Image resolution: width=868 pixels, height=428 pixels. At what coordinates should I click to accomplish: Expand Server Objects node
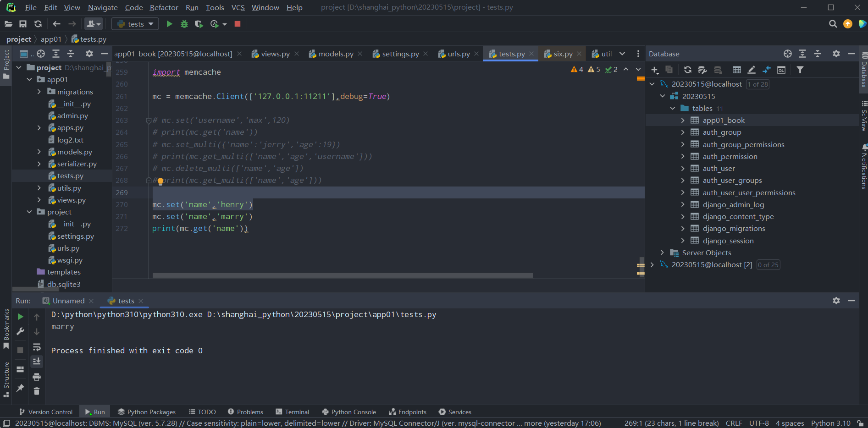[662, 252]
